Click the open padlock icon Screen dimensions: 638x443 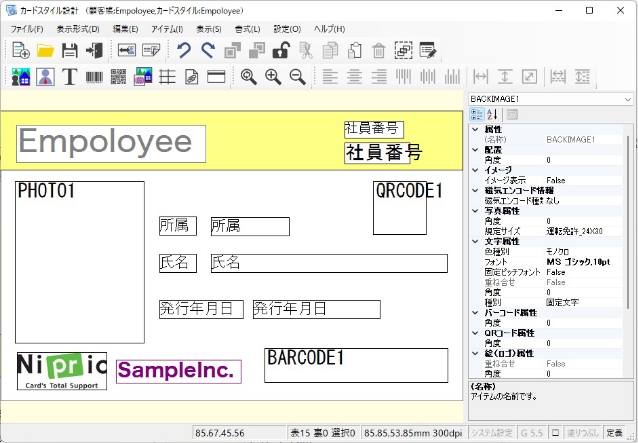[281, 50]
